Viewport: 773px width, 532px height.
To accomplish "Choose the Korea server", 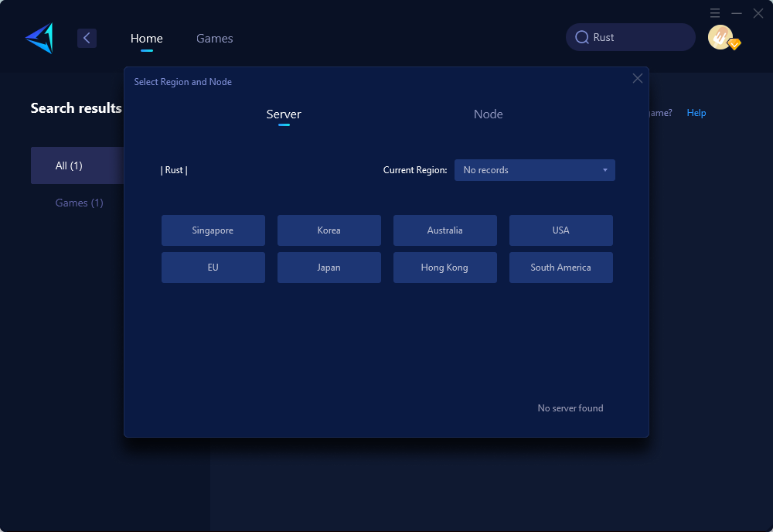I will click(x=329, y=230).
